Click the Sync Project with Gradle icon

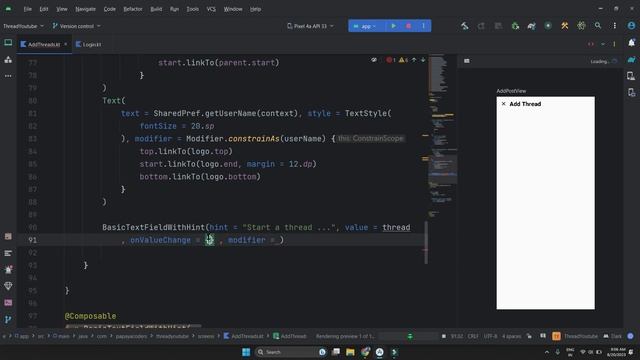coord(531,26)
